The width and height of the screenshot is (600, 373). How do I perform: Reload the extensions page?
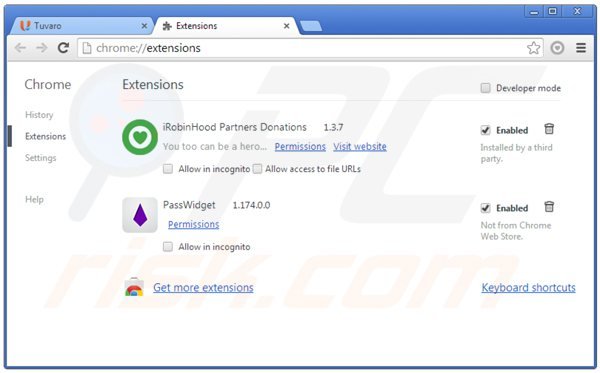63,48
